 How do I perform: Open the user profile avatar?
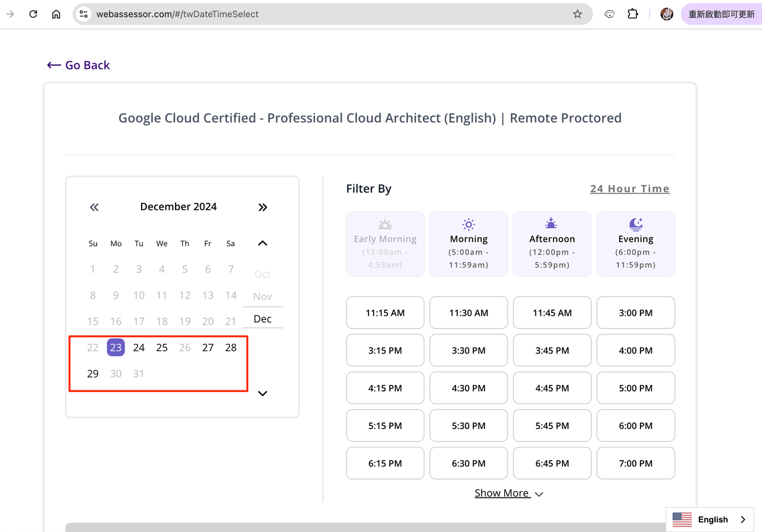(x=667, y=14)
